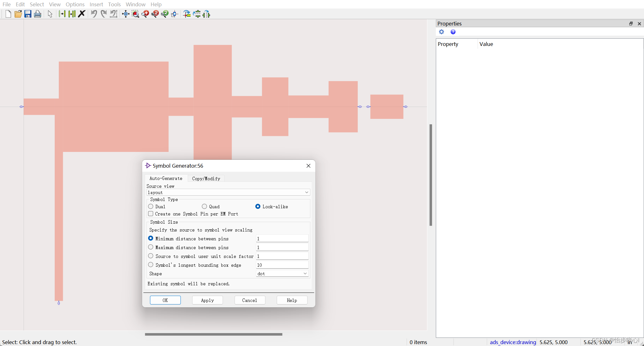Screen dimensions: 644x346
Task: Open the Source view layout dropdown
Action: (x=228, y=193)
